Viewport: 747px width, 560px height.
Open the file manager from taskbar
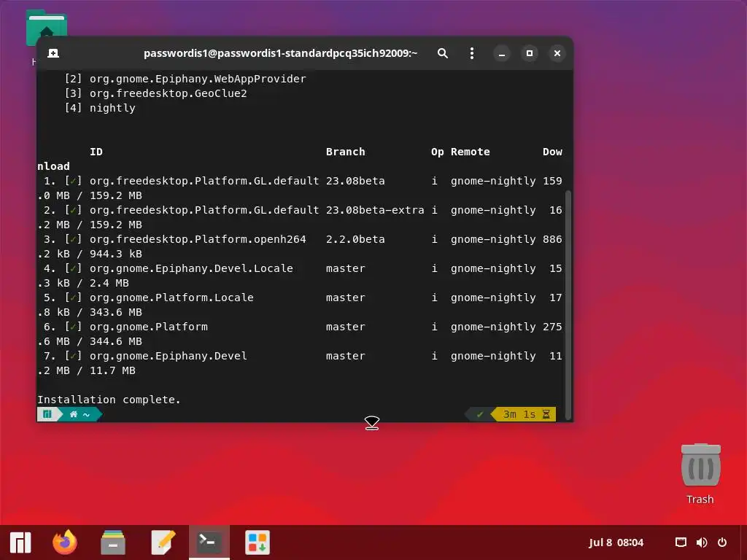pos(113,542)
